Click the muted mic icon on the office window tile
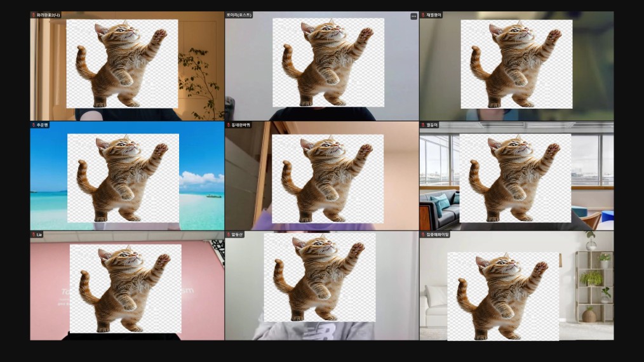The height and width of the screenshot is (362, 644). pyautogui.click(x=423, y=125)
